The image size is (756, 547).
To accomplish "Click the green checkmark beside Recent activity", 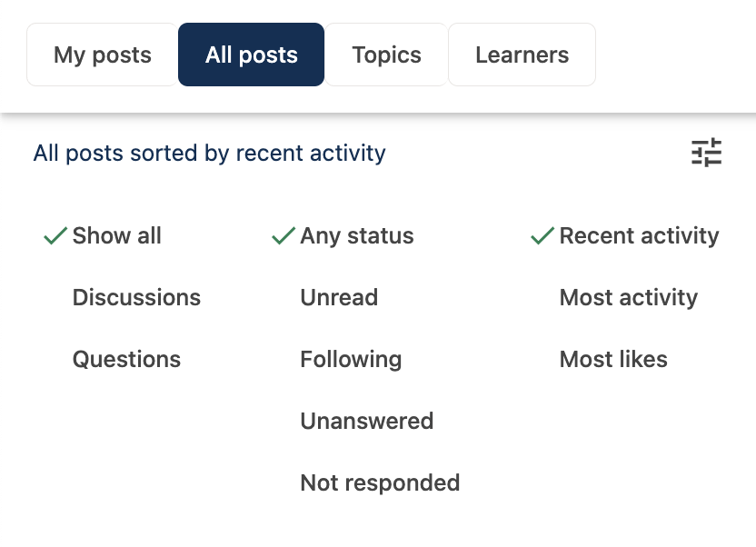I will (542, 236).
